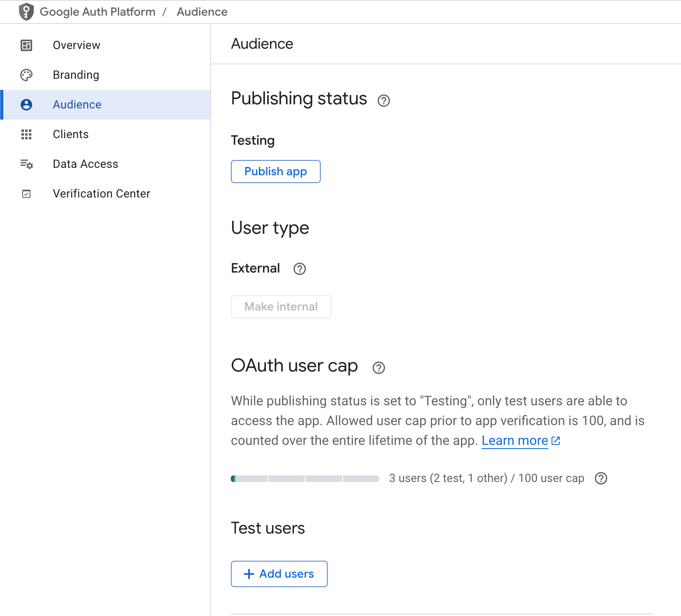Image resolution: width=681 pixels, height=616 pixels.
Task: Click the Overview dashboard icon
Action: pos(26,45)
